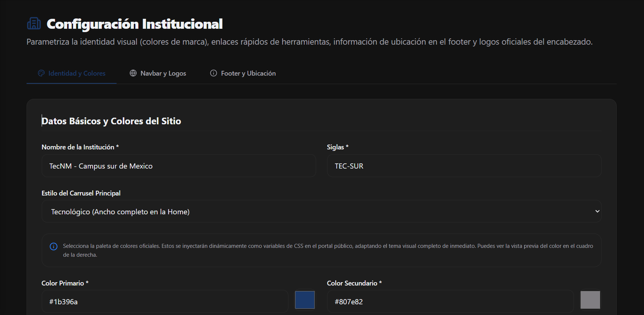Click the blue info icon in the color palette notice

[x=53, y=246]
